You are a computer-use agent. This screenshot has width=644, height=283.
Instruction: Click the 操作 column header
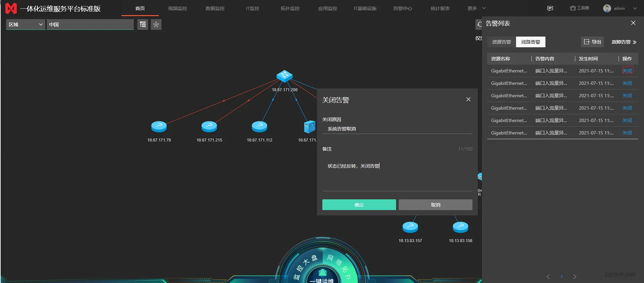[627, 59]
